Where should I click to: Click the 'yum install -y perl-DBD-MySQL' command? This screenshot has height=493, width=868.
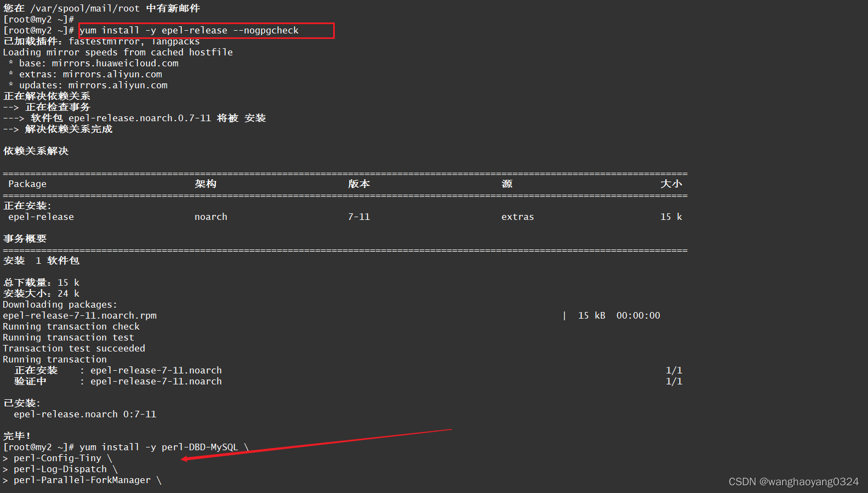(159, 447)
